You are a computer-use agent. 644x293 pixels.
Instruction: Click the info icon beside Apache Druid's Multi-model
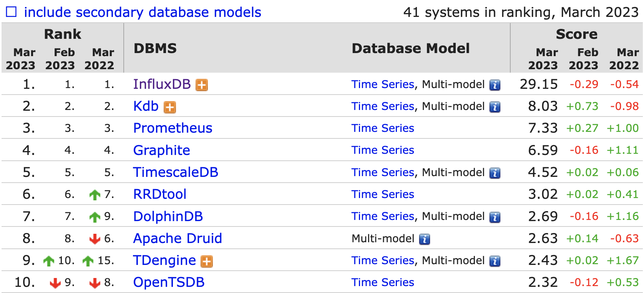point(425,239)
